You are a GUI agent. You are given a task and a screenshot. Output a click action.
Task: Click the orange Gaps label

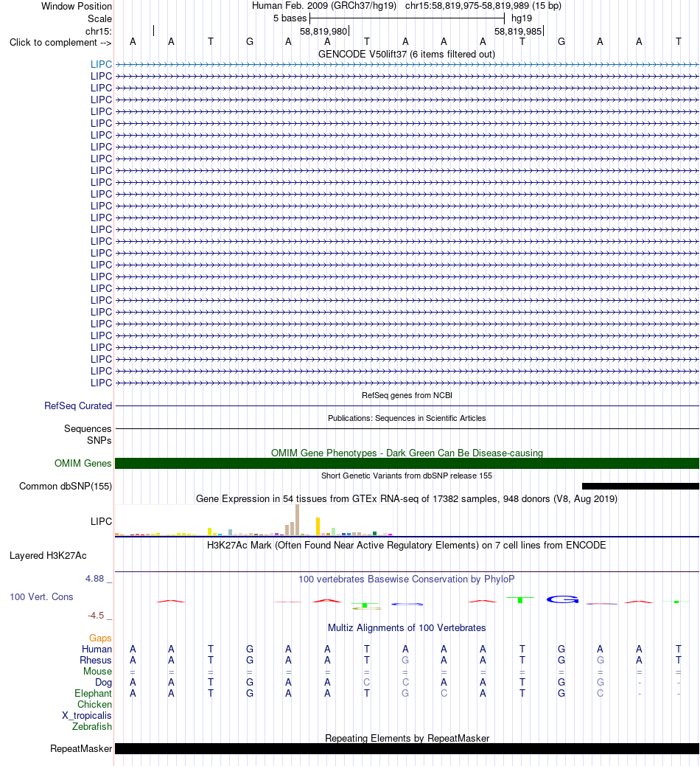click(100, 638)
